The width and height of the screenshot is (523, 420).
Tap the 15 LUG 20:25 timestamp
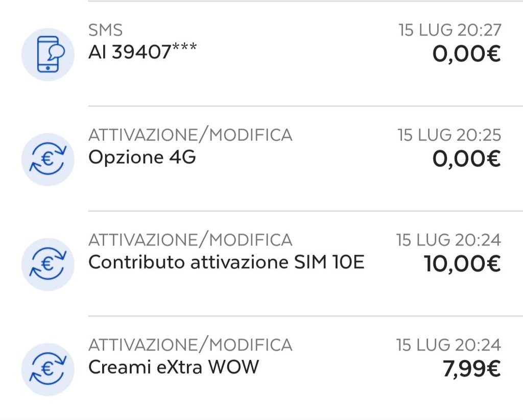[x=449, y=135]
